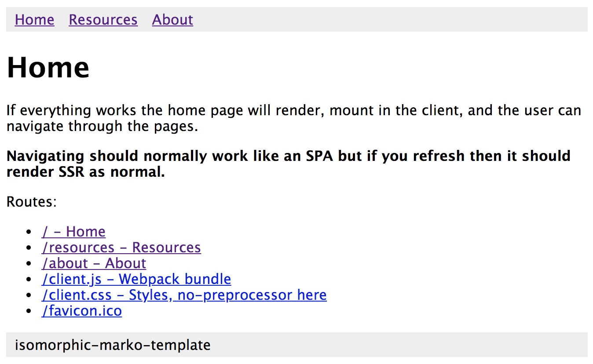Click the "If everything works" intro paragraph
This screenshot has height=364, width=593.
pos(294,118)
